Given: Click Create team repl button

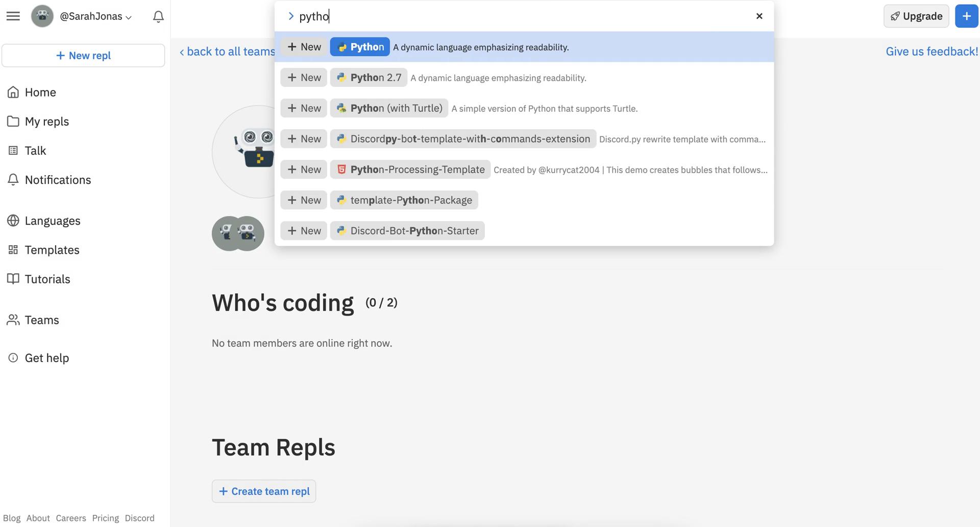Looking at the screenshot, I should pos(264,491).
